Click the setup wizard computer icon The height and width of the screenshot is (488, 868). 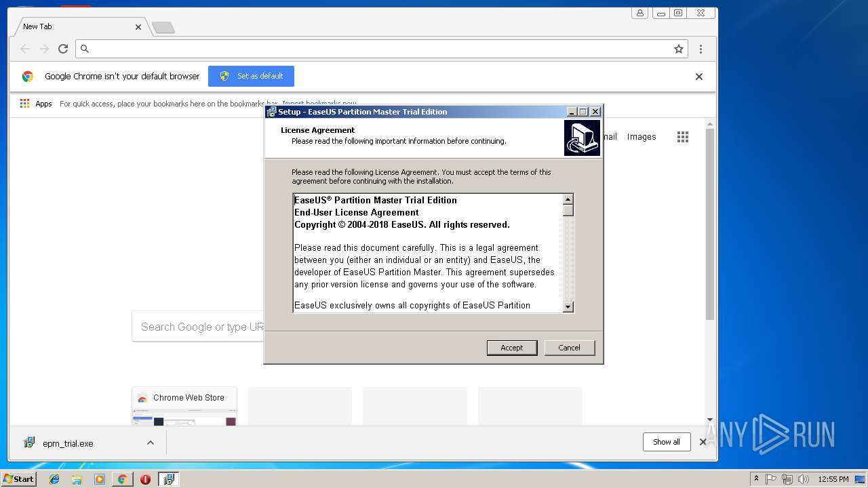[582, 138]
